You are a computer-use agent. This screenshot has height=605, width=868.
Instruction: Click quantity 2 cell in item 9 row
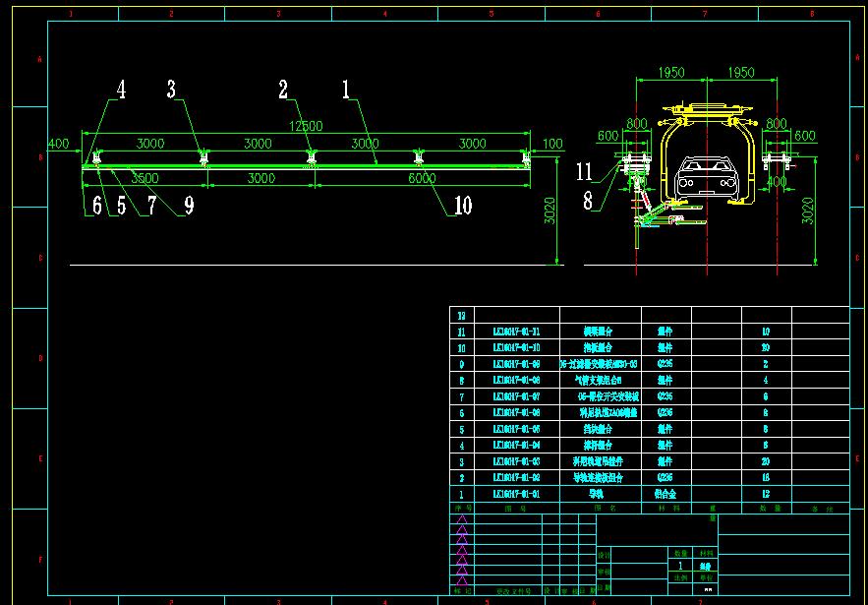(766, 364)
